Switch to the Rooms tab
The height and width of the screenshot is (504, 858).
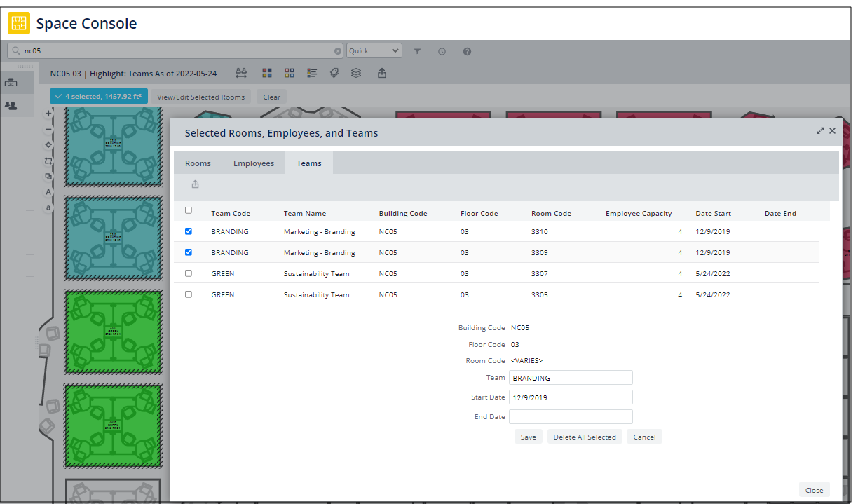click(198, 163)
